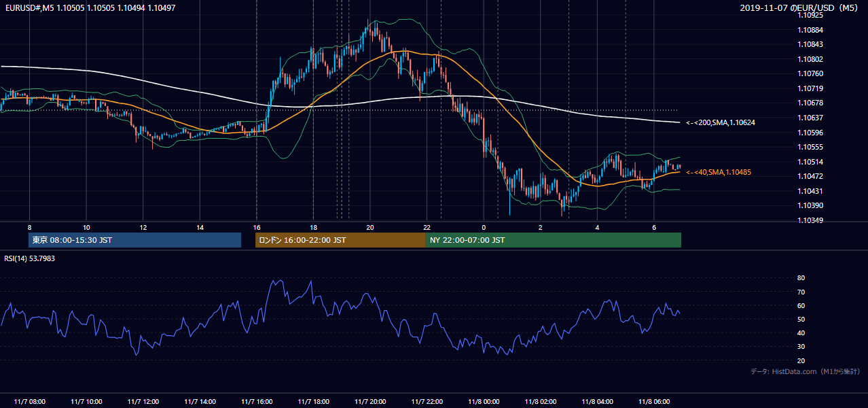Image resolution: width=868 pixels, height=408 pixels.
Task: Click the RSI 50 level label
Action: [801, 319]
